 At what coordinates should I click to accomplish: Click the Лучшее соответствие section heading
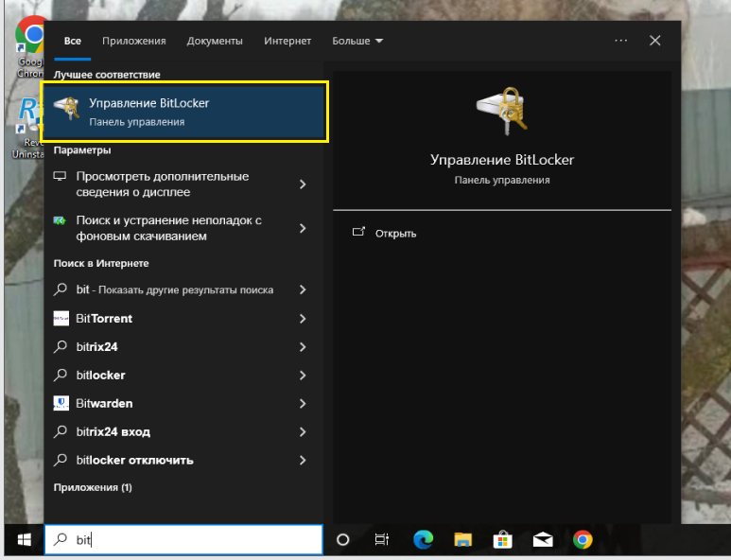[107, 75]
